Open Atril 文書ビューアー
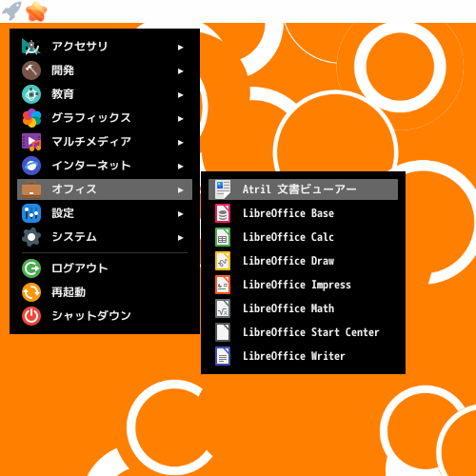Image resolution: width=476 pixels, height=476 pixels. (x=303, y=189)
